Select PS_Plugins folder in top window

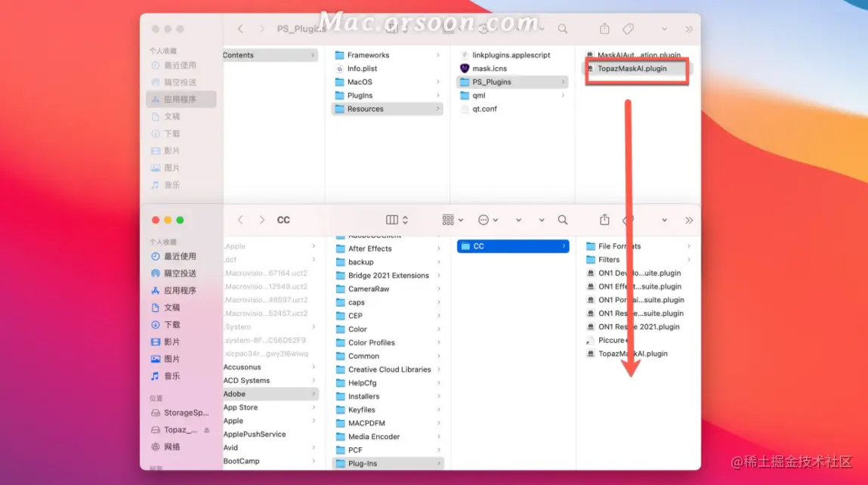(513, 82)
